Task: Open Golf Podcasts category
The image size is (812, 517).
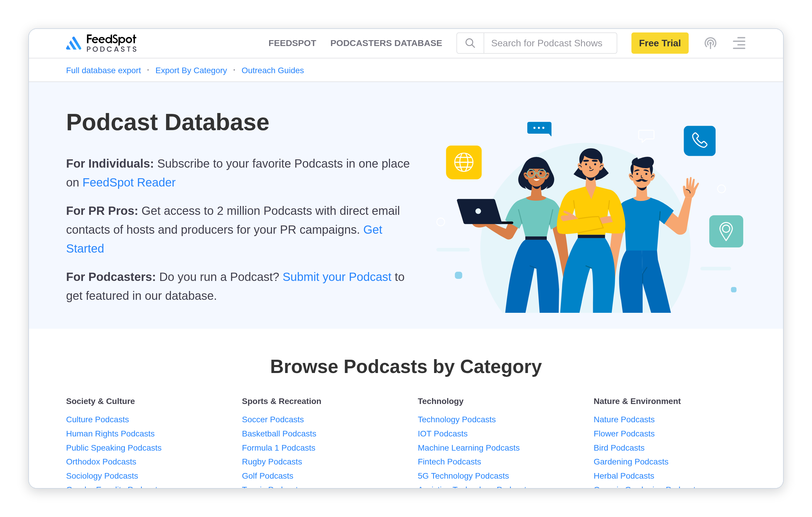Action: [267, 475]
